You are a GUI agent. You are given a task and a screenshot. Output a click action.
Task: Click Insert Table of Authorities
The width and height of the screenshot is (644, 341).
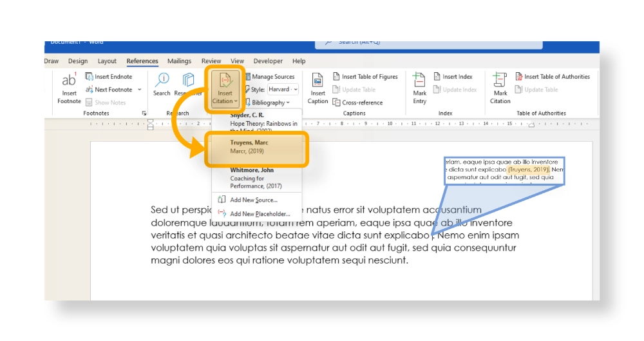click(556, 77)
